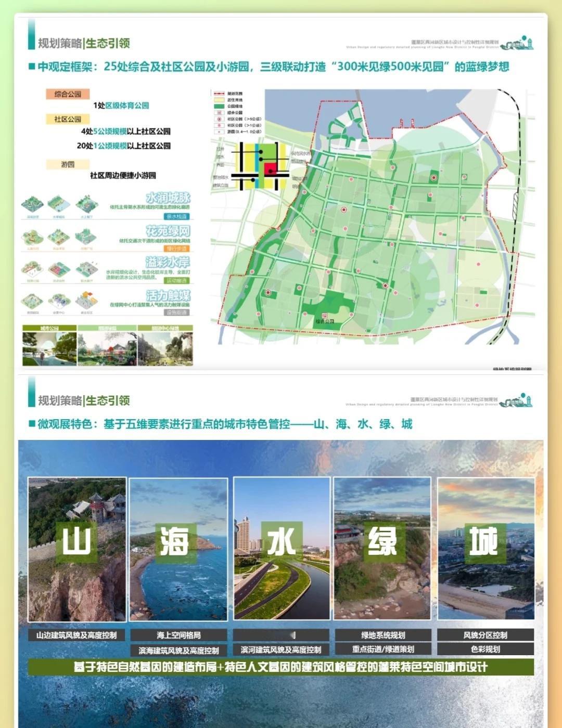This screenshot has width=562, height=728.
Task: Click the 绿地系统规划 label
Action: pyautogui.click(x=383, y=635)
